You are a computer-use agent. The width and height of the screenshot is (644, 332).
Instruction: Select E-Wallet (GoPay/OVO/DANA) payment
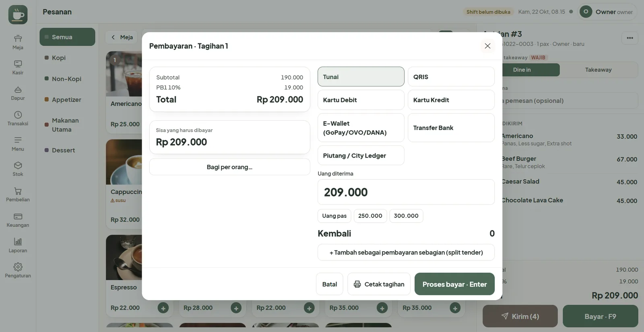click(361, 128)
